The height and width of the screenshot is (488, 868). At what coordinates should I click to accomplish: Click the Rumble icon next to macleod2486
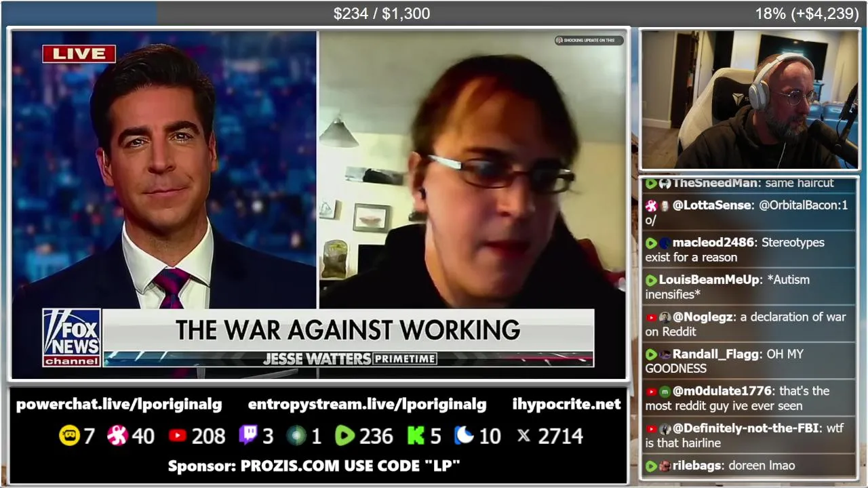tap(651, 243)
